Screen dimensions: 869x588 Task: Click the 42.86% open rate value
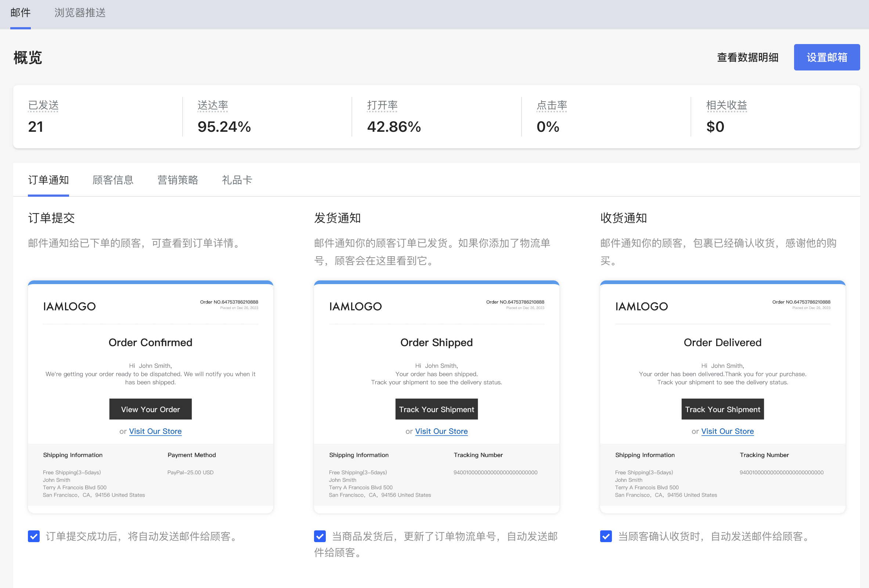pos(394,127)
